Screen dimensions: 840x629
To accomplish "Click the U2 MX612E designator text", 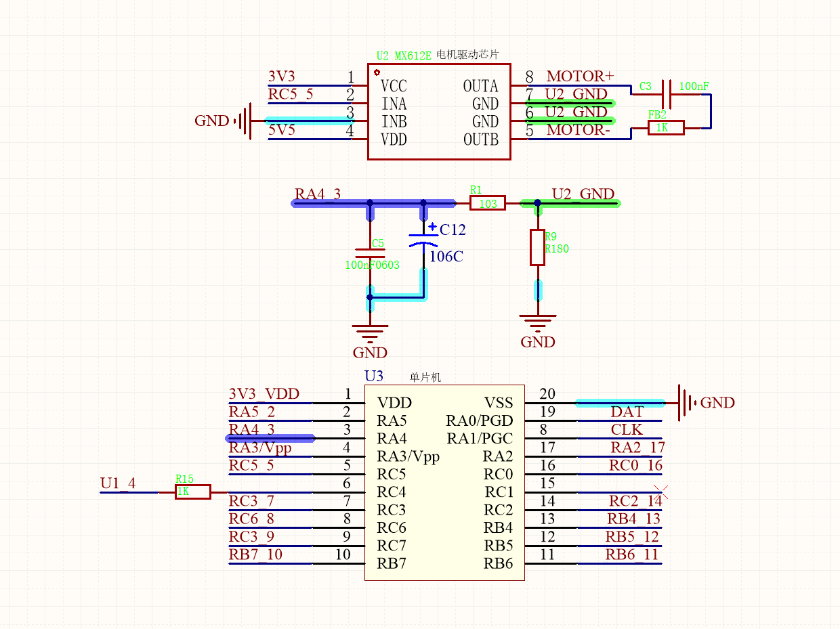I will pyautogui.click(x=404, y=56).
